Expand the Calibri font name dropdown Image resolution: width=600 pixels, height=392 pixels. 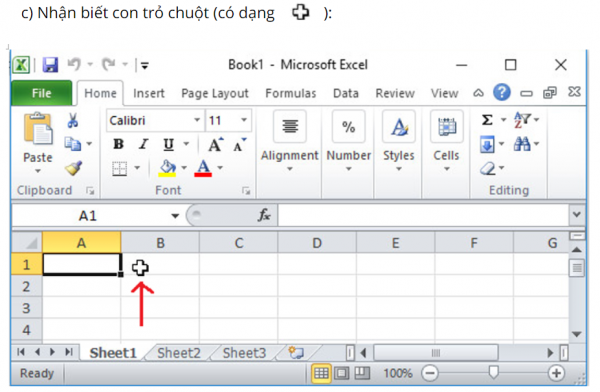point(197,120)
